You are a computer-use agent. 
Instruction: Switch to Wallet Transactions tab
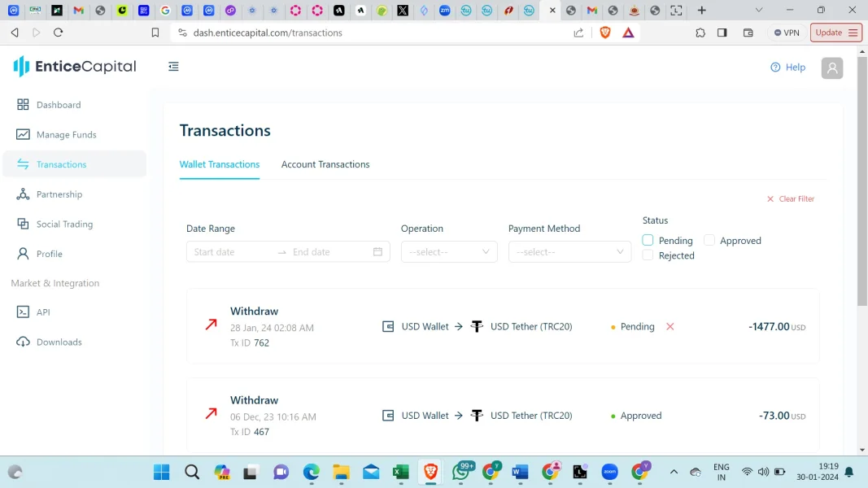219,164
